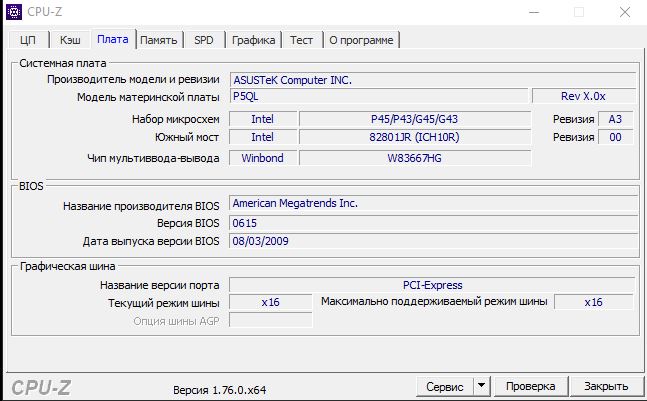
Task: Go to the SPD tab
Action: [x=204, y=40]
